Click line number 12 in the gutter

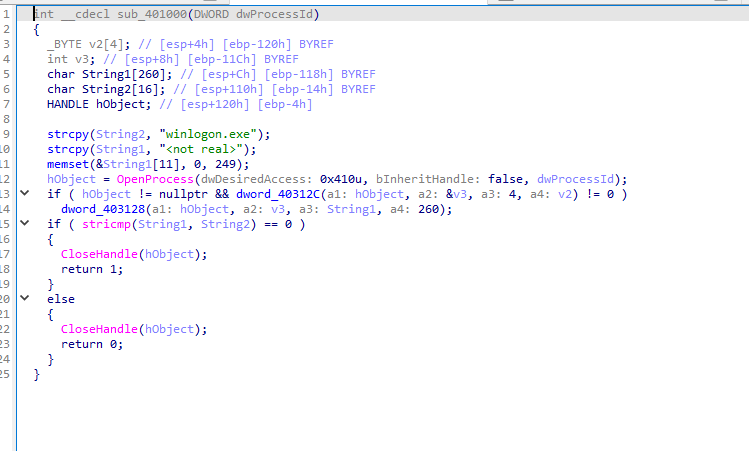pos(5,179)
